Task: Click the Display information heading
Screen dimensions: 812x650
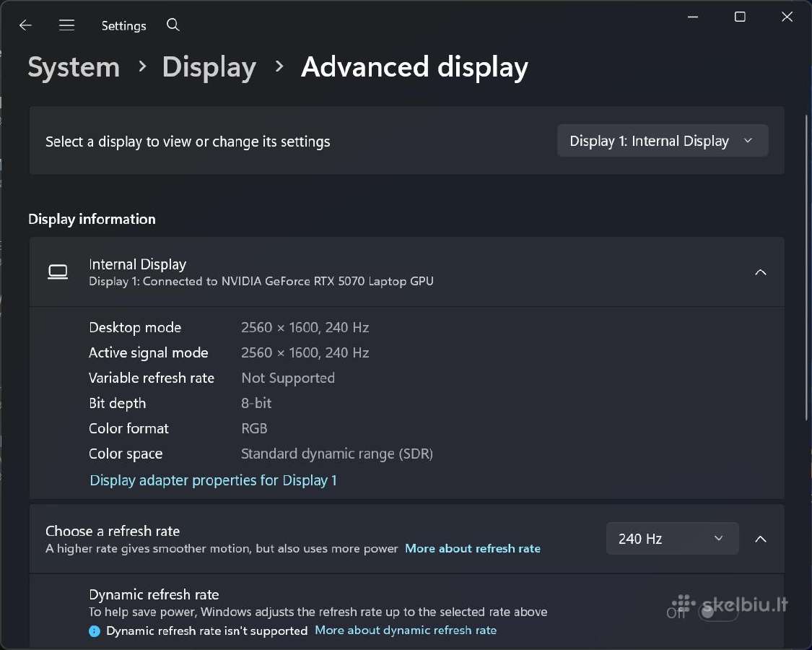Action: click(x=92, y=219)
